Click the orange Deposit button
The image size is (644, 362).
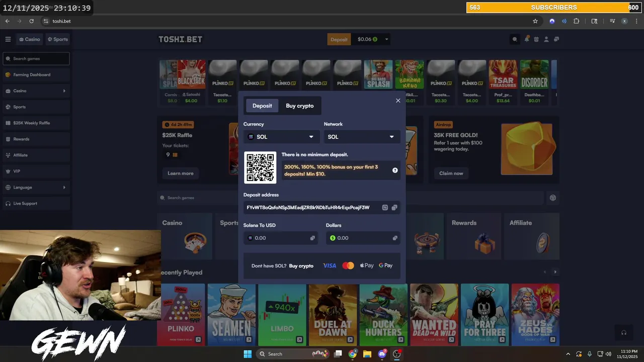tap(339, 39)
